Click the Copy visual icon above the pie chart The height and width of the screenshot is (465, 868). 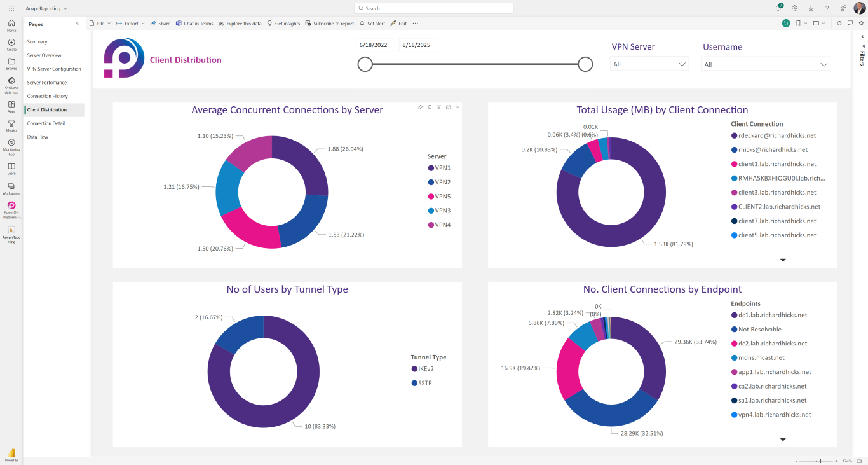pos(430,107)
